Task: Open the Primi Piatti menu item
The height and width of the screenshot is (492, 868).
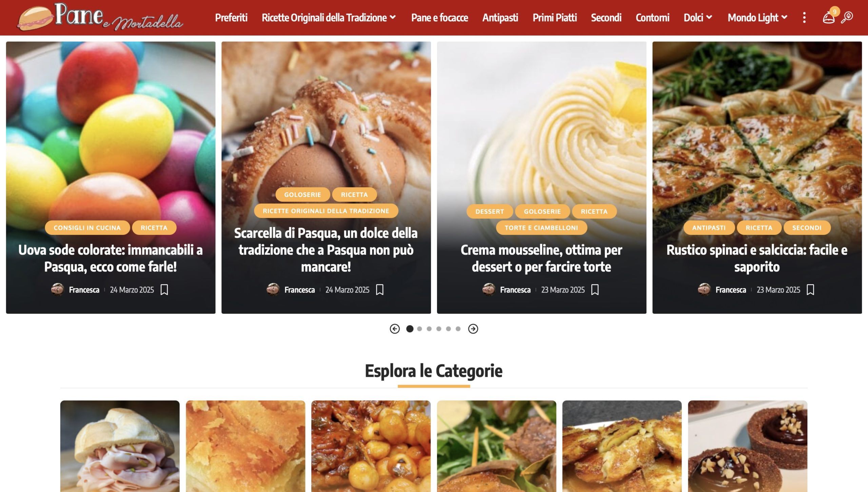Action: 555,18
